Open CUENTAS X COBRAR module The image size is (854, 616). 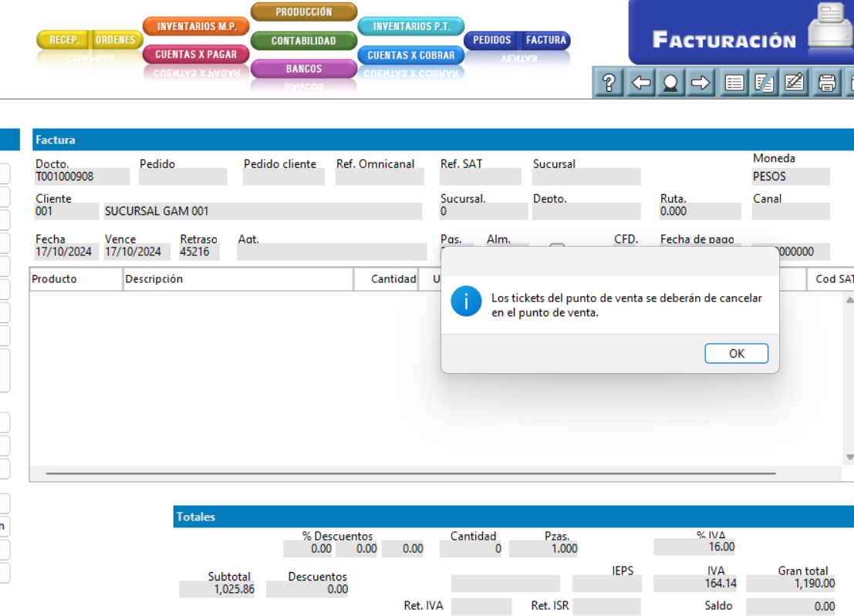click(x=411, y=55)
